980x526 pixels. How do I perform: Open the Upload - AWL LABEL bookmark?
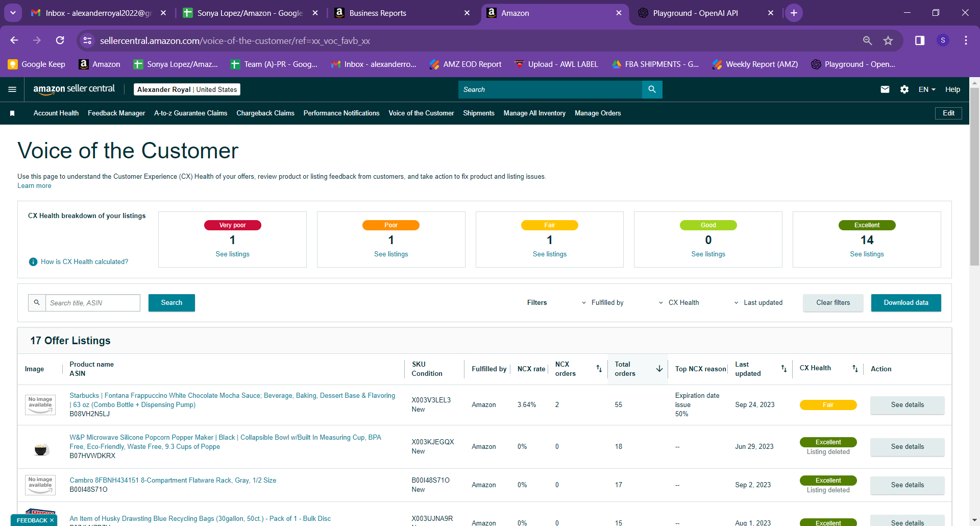tap(556, 64)
